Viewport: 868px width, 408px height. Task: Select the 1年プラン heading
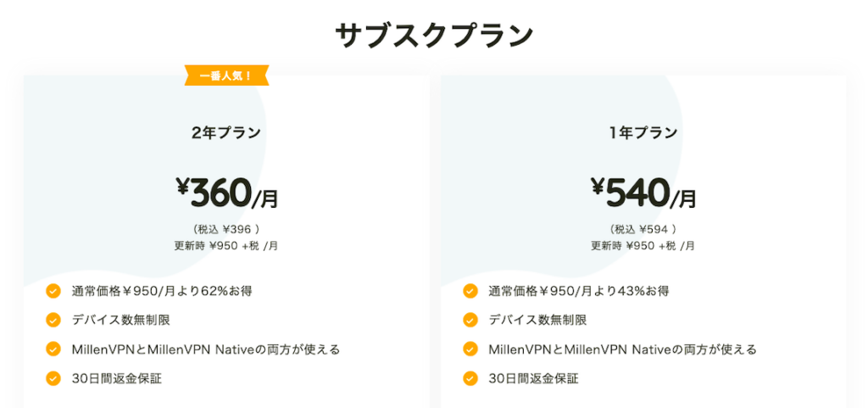click(x=643, y=132)
